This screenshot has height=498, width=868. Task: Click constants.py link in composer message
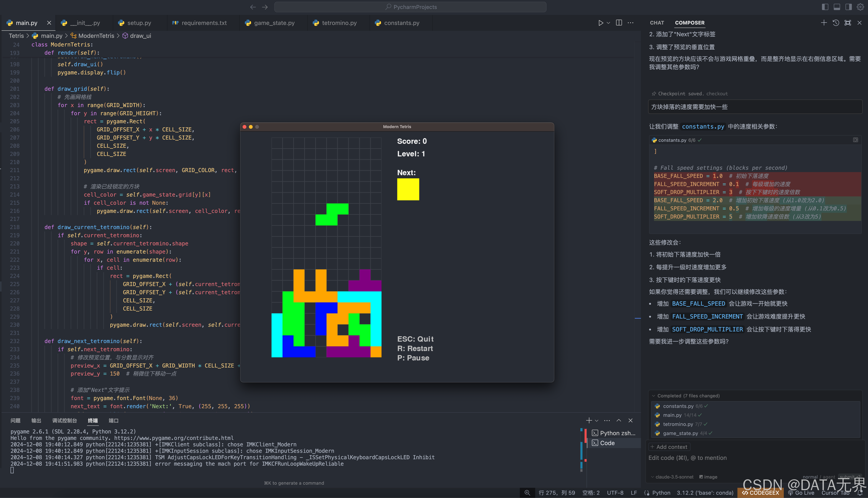point(703,127)
